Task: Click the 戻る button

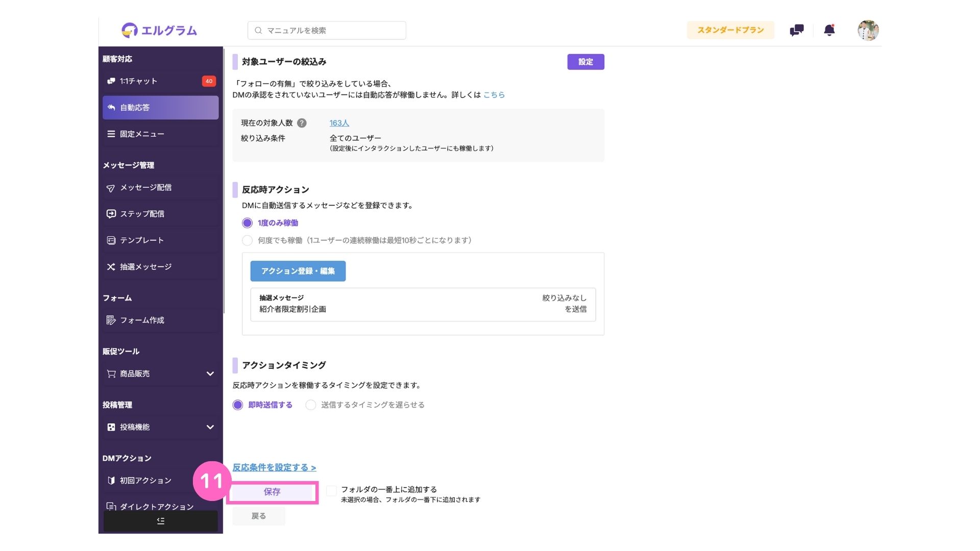Action: point(258,516)
